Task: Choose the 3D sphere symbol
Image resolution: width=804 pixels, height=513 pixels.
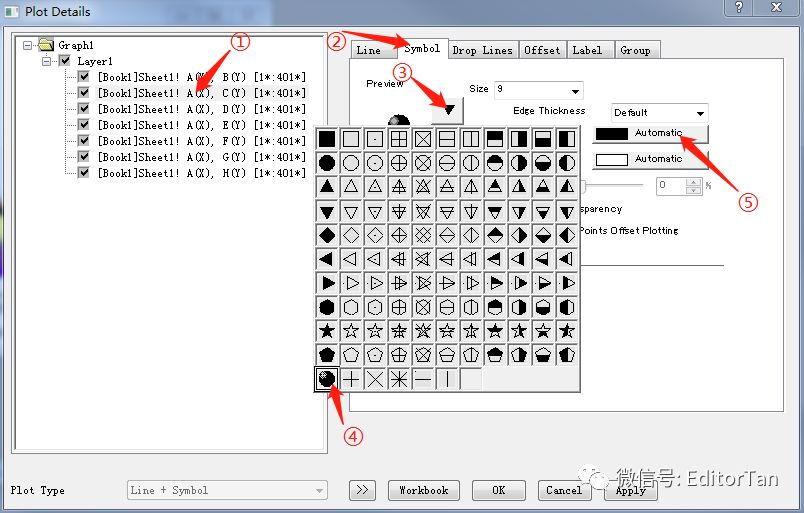Action: (x=327, y=379)
